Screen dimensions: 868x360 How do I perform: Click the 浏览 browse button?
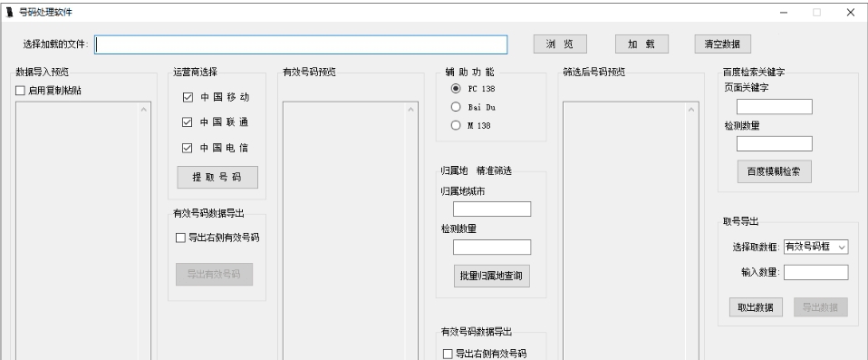click(560, 44)
